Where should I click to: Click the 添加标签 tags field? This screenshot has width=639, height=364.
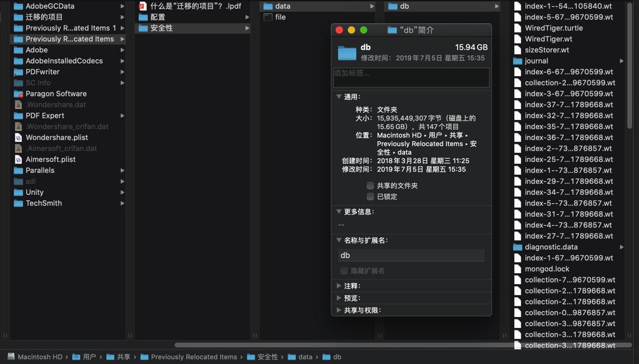click(x=411, y=77)
